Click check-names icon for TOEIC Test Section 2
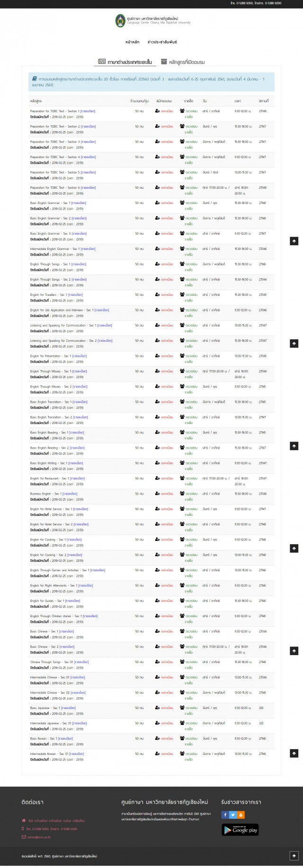The width and height of the screenshot is (303, 868). point(182,126)
